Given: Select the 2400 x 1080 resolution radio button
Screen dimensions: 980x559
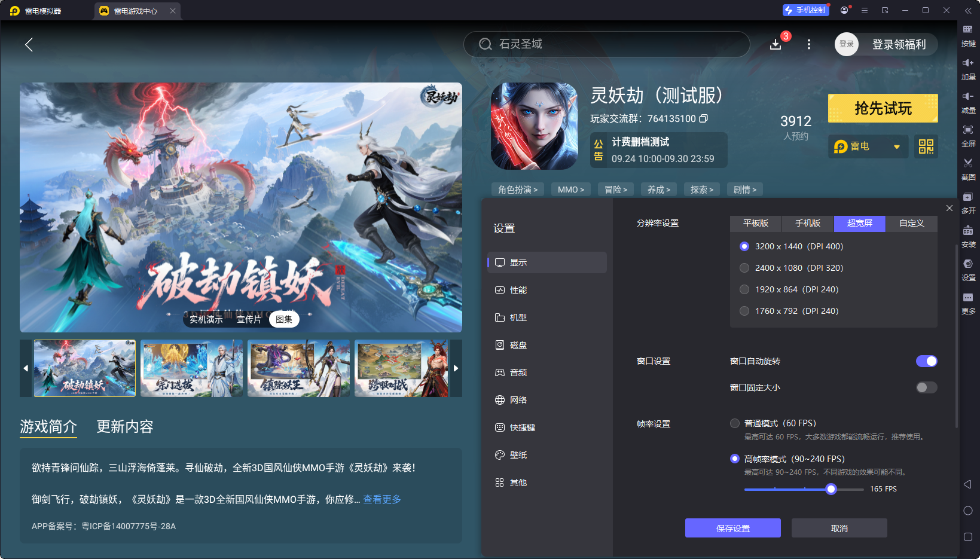Looking at the screenshot, I should pos(744,268).
